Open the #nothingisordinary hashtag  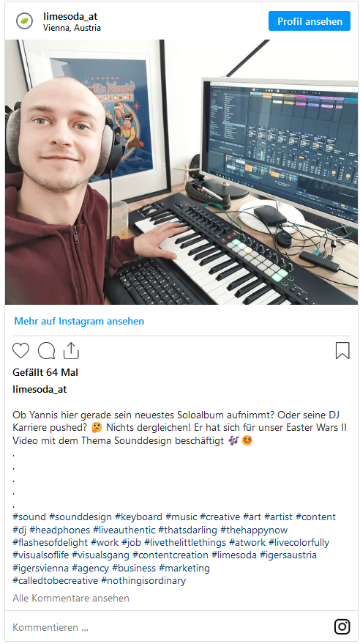pyautogui.click(x=143, y=581)
